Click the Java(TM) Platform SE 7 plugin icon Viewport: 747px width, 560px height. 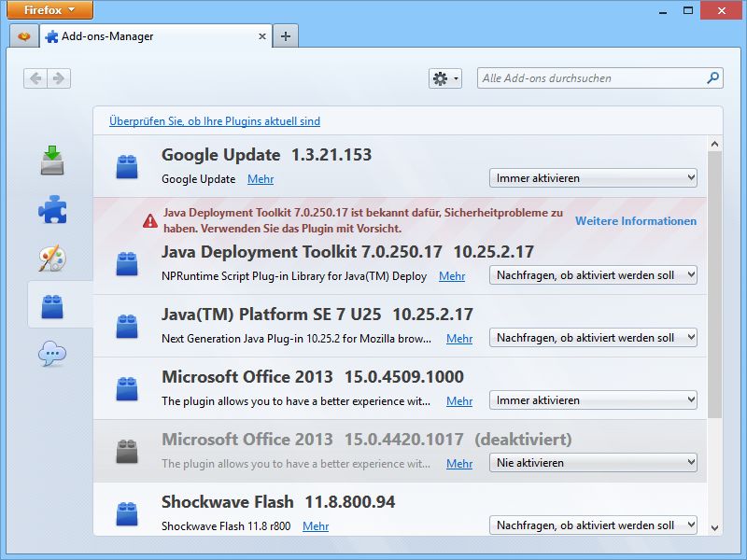[127, 326]
